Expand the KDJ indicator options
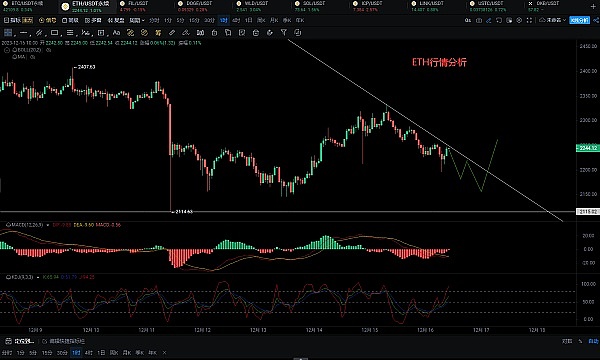This screenshot has width=600, height=360. tap(38, 277)
